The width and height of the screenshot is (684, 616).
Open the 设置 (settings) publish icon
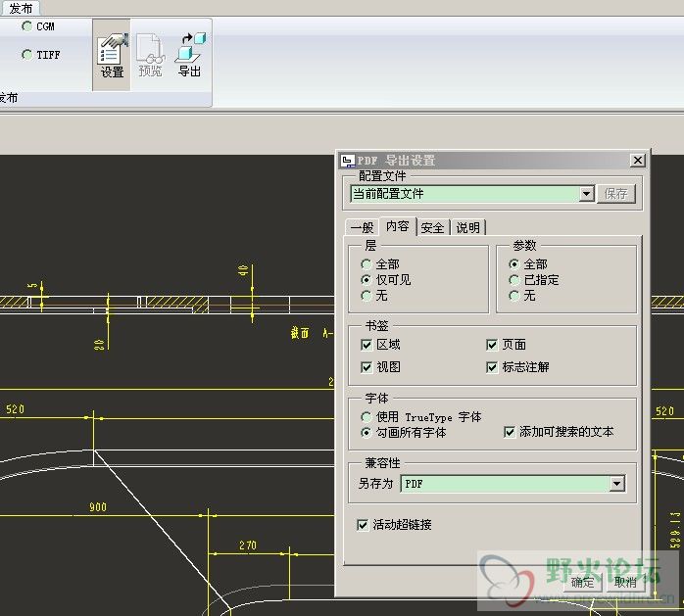(x=112, y=56)
